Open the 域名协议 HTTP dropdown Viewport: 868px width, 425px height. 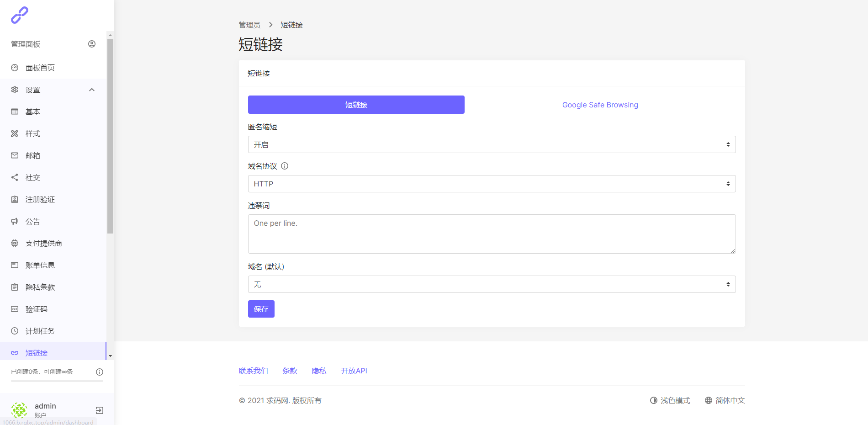pyautogui.click(x=492, y=184)
